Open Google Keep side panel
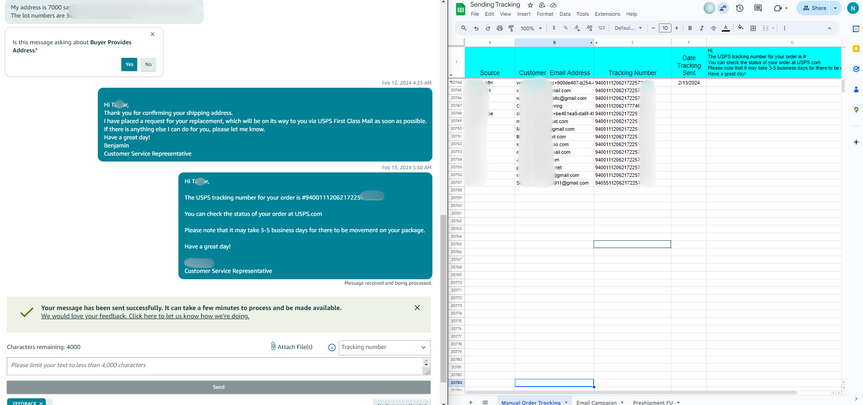Screen dimensions: 863x405 [x=856, y=49]
